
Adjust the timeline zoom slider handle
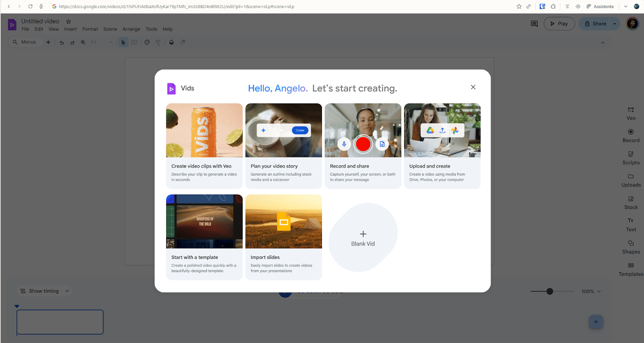click(x=550, y=291)
